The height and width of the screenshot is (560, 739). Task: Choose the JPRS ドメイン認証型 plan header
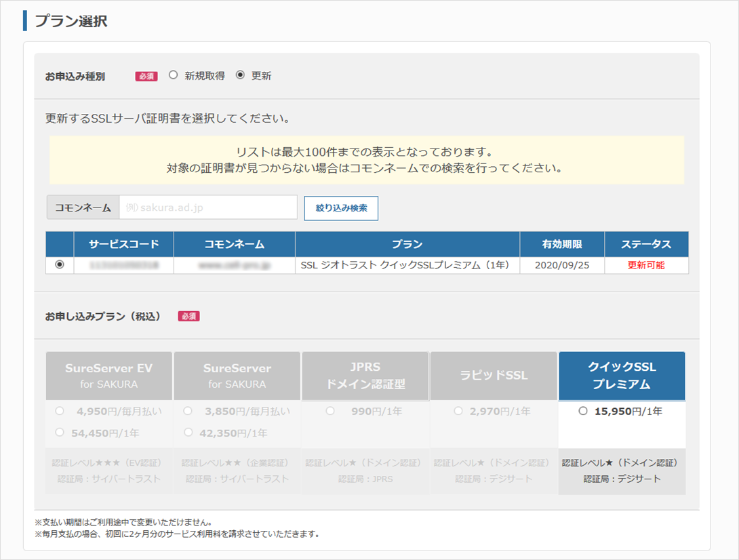click(x=365, y=376)
